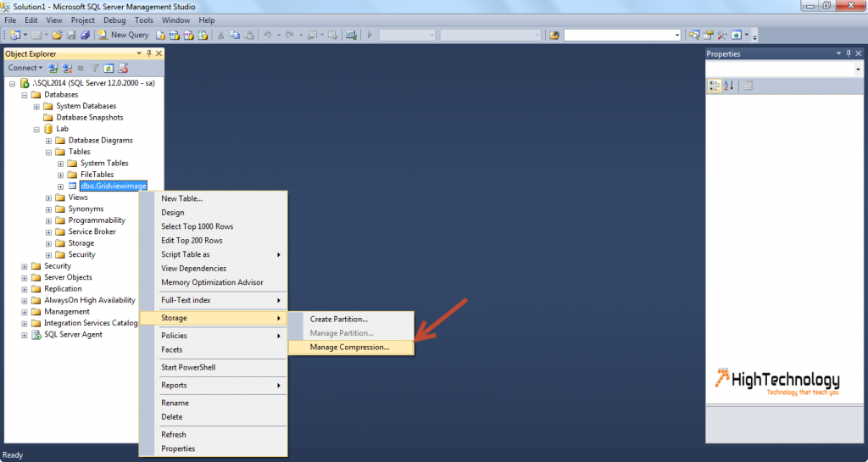Click the Analysis Services DMX Query icon
Image resolution: width=868 pixels, height=462 pixels.
coord(189,35)
